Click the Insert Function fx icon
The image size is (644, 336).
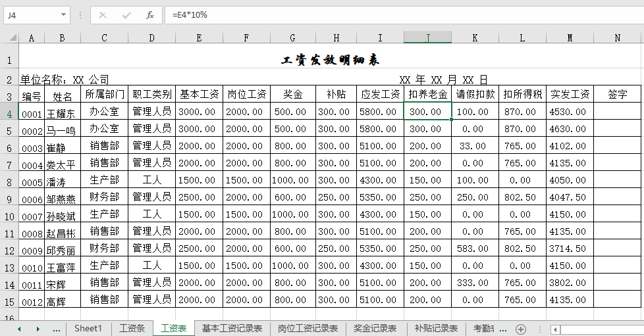point(150,14)
